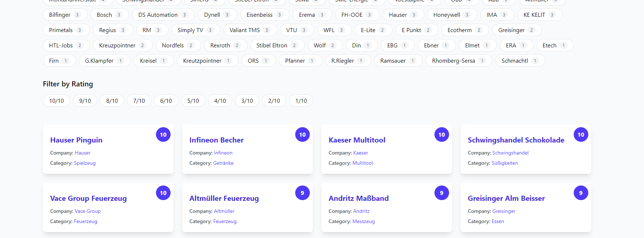Select the Bosch filter chip
The height and width of the screenshot is (238, 644).
(x=109, y=15)
